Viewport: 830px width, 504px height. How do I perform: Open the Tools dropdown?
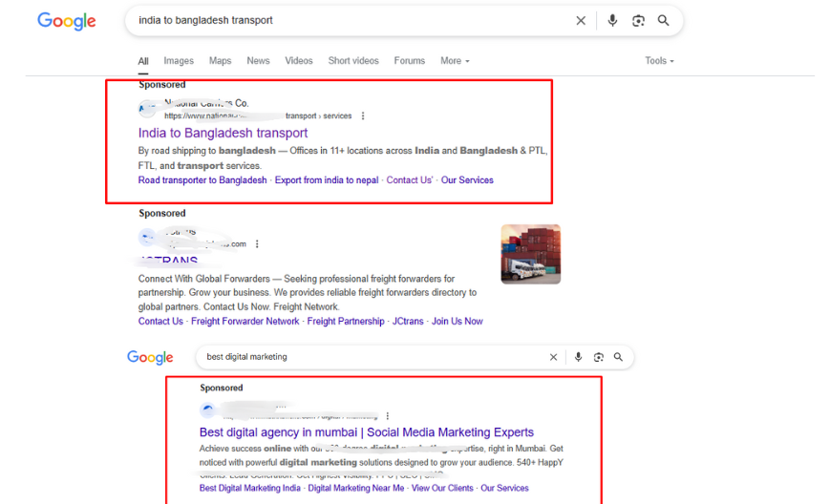click(x=659, y=61)
